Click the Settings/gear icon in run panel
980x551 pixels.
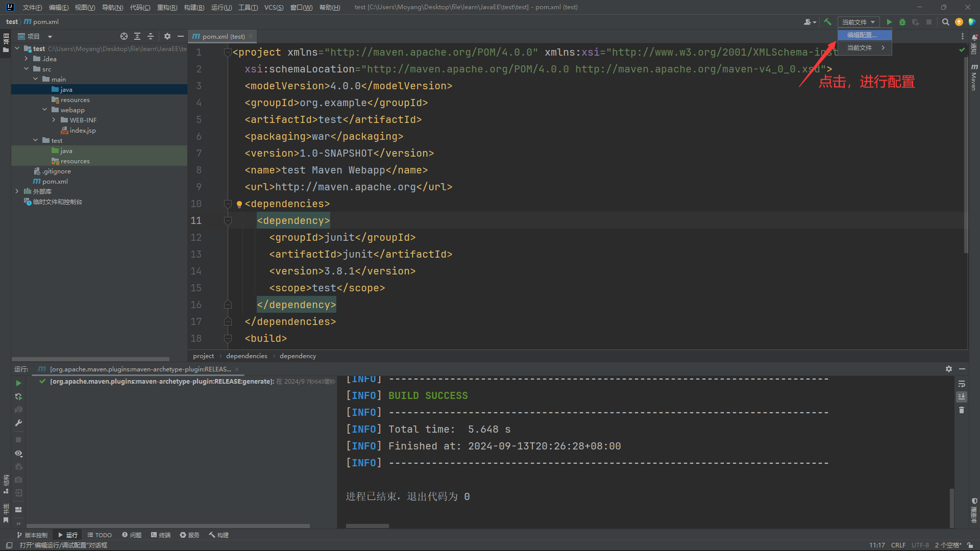pyautogui.click(x=949, y=369)
